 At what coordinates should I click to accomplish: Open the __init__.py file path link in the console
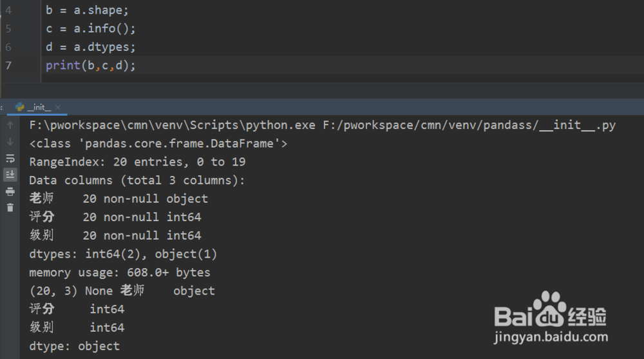coord(469,125)
